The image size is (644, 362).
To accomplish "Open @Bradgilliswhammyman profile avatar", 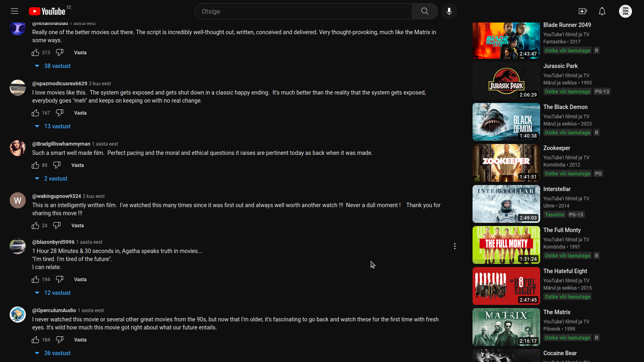I will point(18,148).
